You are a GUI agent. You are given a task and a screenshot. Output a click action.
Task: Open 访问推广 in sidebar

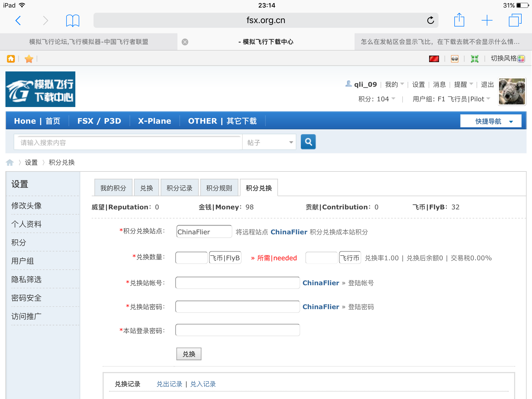coord(26,316)
